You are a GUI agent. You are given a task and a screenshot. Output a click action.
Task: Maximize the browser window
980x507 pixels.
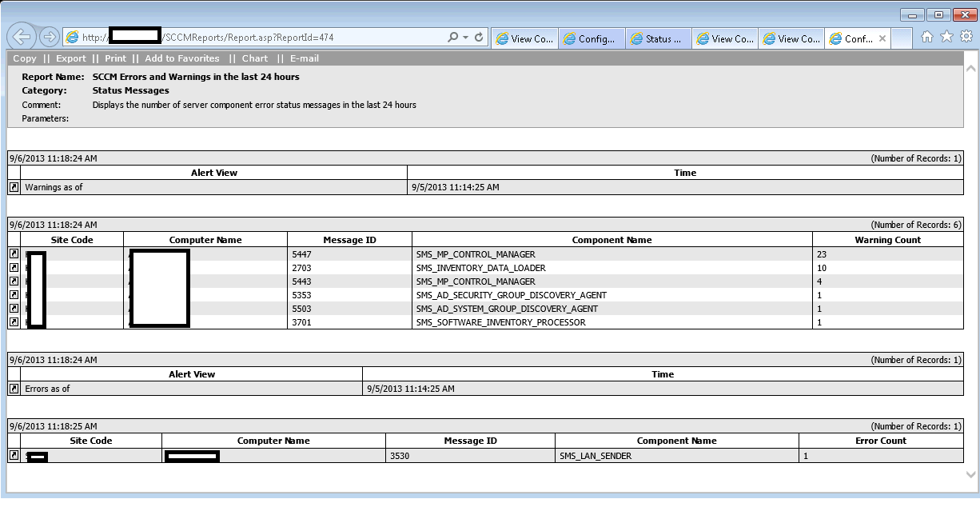tap(938, 15)
